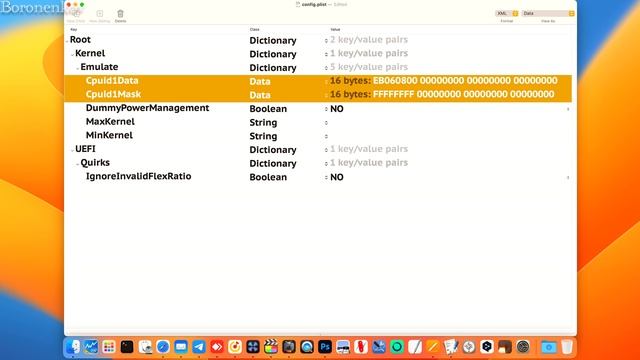This screenshot has width=640, height=360.
Task: Click the Value column header
Action: (335, 29)
